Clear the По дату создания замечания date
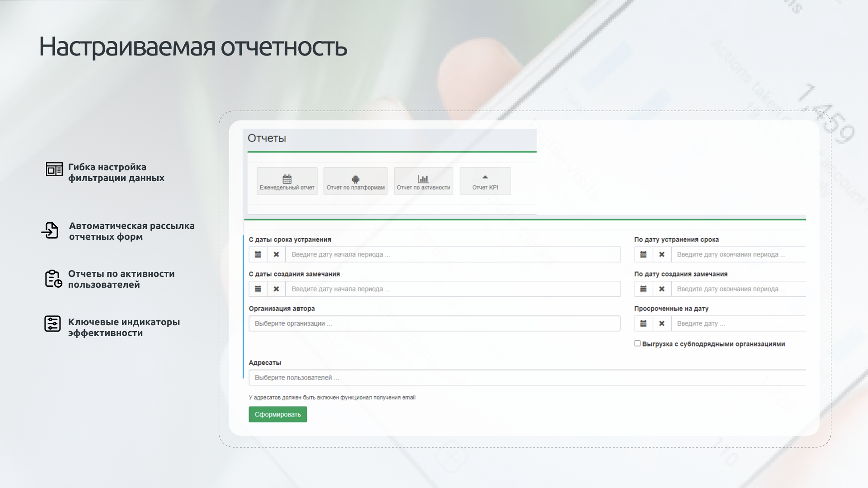This screenshot has width=868, height=488. (x=662, y=289)
